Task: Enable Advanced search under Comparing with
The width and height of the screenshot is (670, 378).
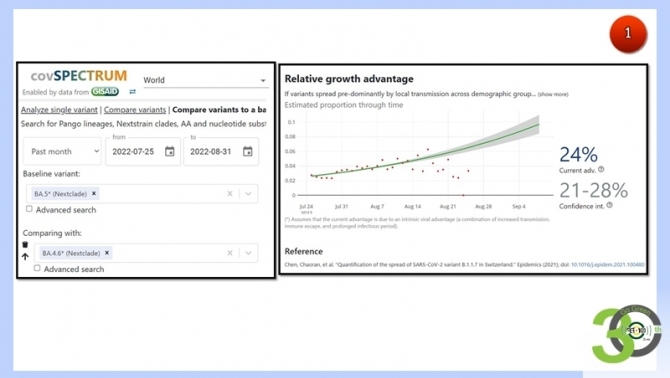Action: click(x=37, y=268)
